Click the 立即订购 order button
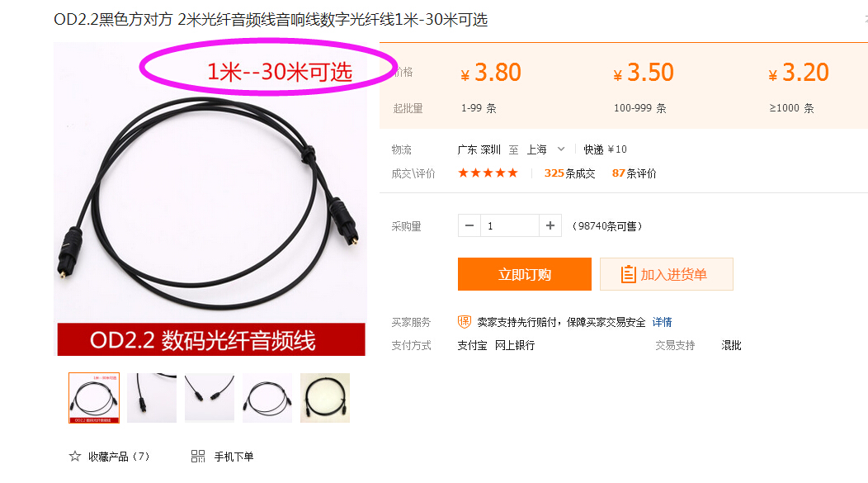This screenshot has height=483, width=868. 524,274
